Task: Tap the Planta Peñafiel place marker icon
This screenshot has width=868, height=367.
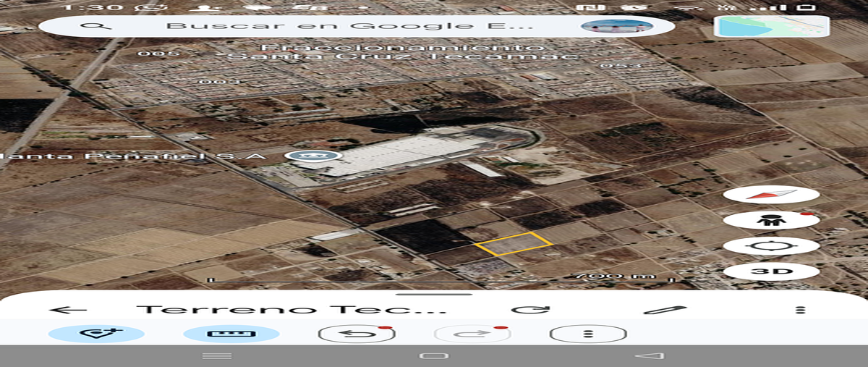Action: pos(313,156)
